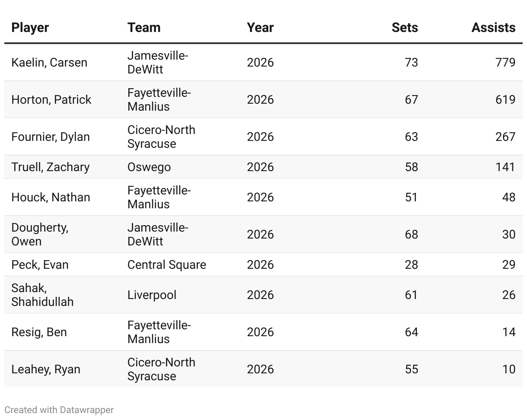Click the 619 assists value
The width and height of the screenshot is (527, 420).
point(505,99)
